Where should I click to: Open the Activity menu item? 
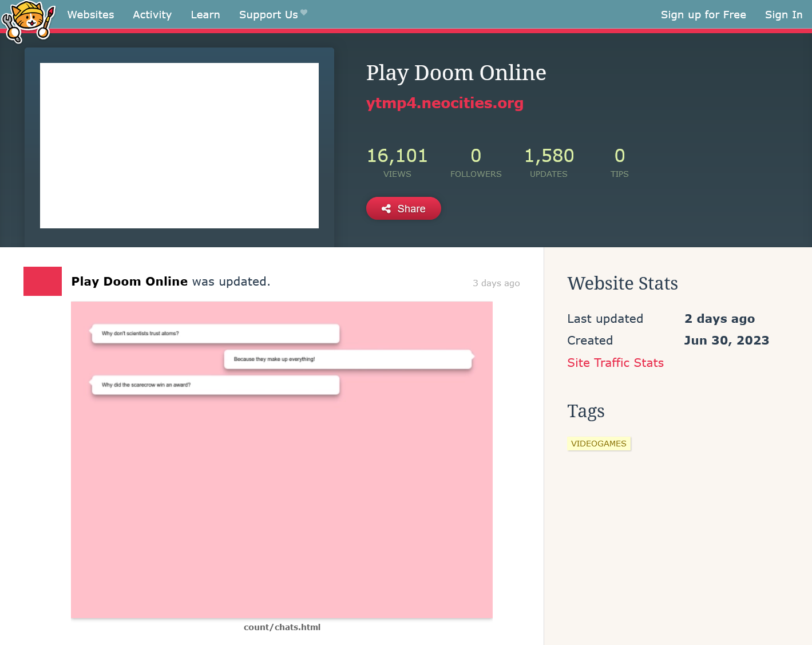pyautogui.click(x=152, y=15)
